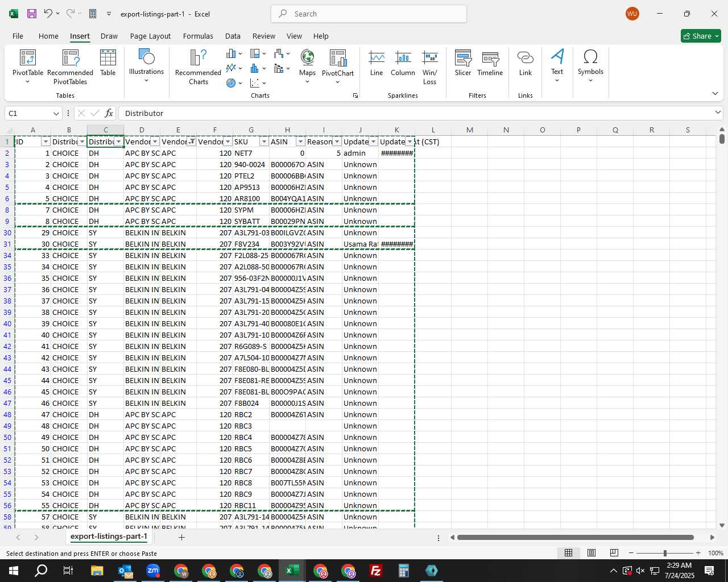Viewport: 728px width, 582px height.
Task: Click the zoom in plus button
Action: tap(698, 553)
